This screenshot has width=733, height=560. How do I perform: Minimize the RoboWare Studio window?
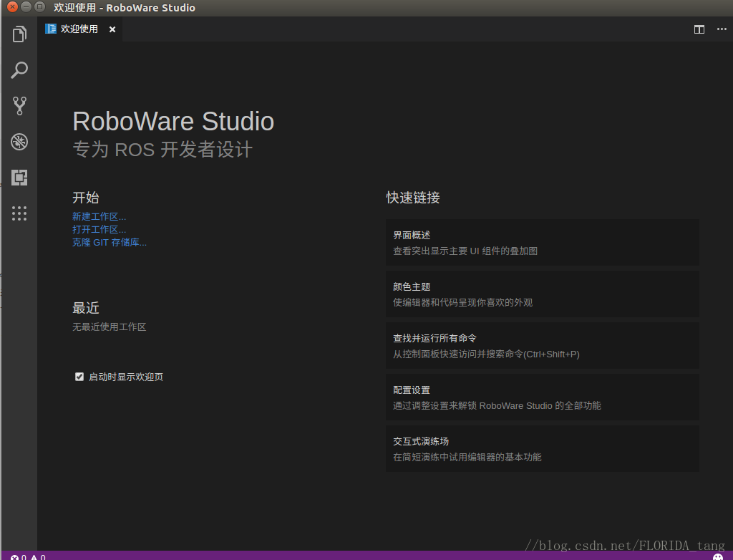click(26, 7)
